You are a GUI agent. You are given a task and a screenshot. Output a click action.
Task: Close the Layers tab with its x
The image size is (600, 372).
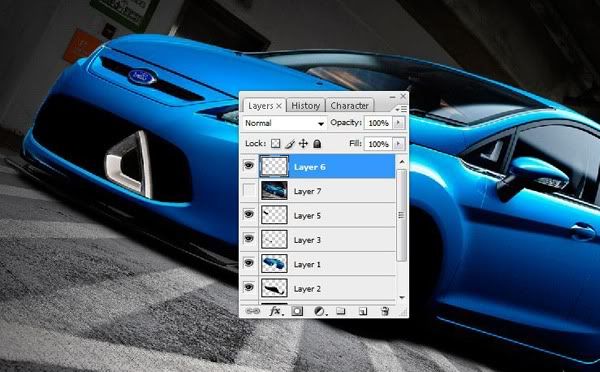279,106
